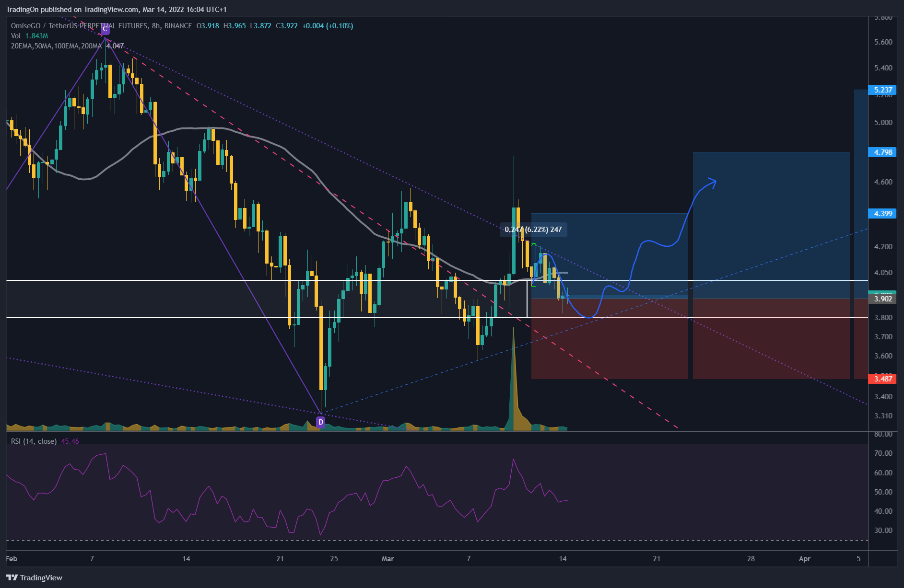
Task: Click the 28 date axis label
Action: click(x=751, y=558)
